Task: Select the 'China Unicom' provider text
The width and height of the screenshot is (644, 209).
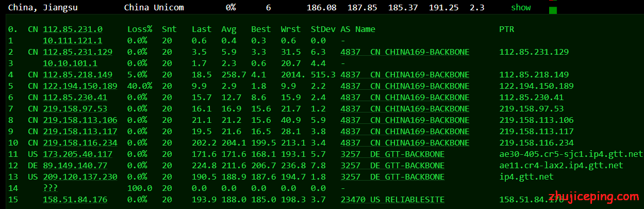Action: (154, 8)
